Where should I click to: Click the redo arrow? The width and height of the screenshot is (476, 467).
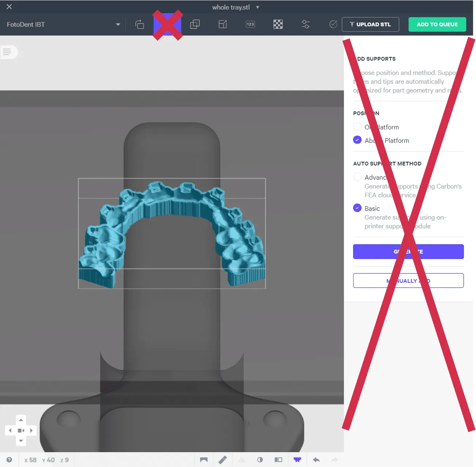point(335,460)
